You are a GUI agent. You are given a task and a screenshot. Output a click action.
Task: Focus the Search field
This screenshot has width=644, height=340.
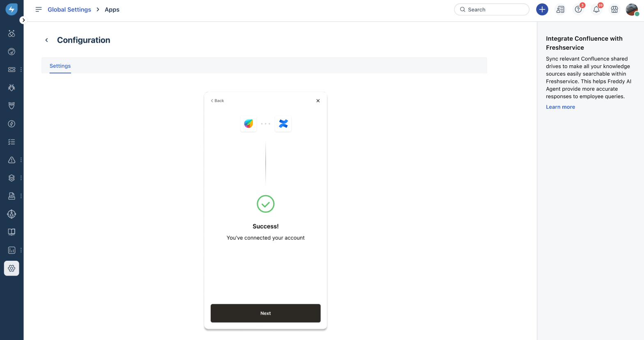(492, 9)
